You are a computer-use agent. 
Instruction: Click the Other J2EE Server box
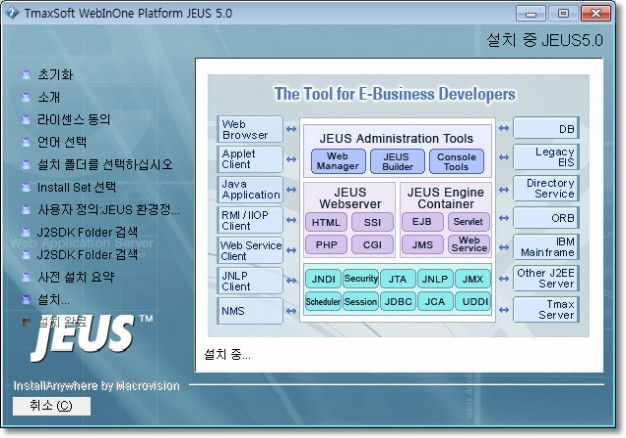pos(546,278)
